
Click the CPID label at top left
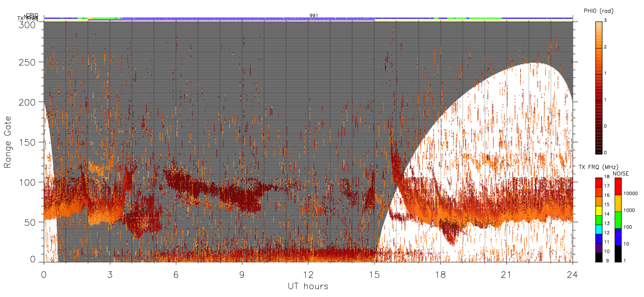click(31, 15)
